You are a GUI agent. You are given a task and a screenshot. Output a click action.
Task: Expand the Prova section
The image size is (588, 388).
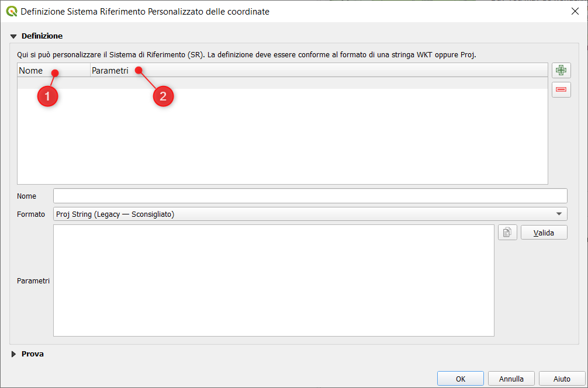[14, 354]
